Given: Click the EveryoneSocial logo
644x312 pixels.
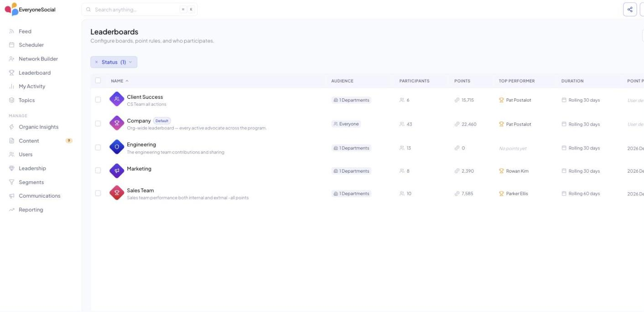Looking at the screenshot, I should (30, 9).
